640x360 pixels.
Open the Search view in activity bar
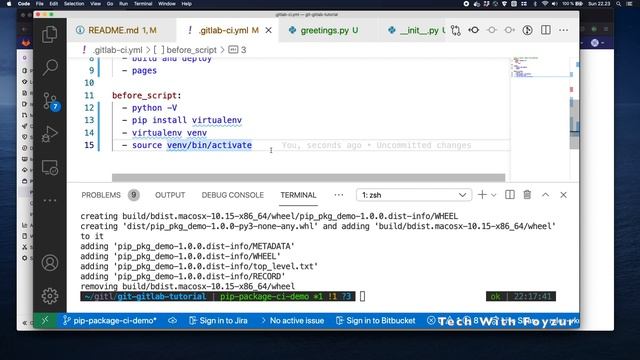point(50,67)
